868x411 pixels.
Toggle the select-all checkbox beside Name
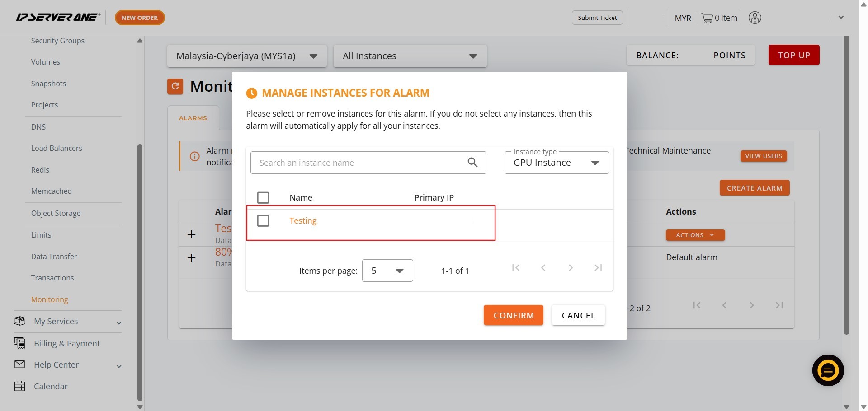point(263,198)
